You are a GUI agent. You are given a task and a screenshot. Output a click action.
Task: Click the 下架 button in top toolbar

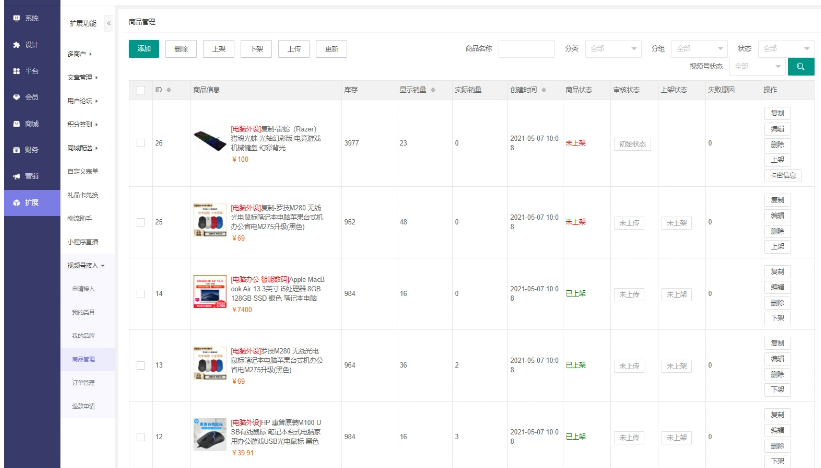(x=256, y=49)
